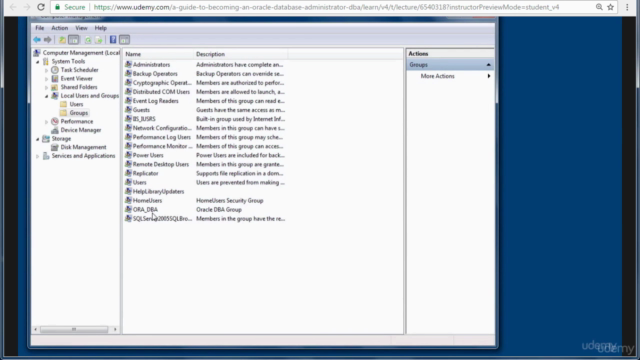Click the Replicator group icon
640x360 pixels.
click(x=128, y=173)
